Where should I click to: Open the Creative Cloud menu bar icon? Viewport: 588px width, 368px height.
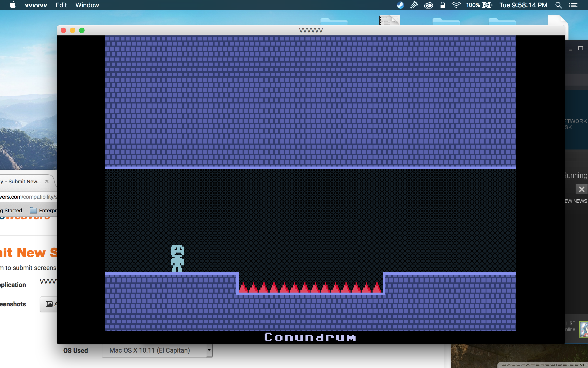[x=428, y=5]
